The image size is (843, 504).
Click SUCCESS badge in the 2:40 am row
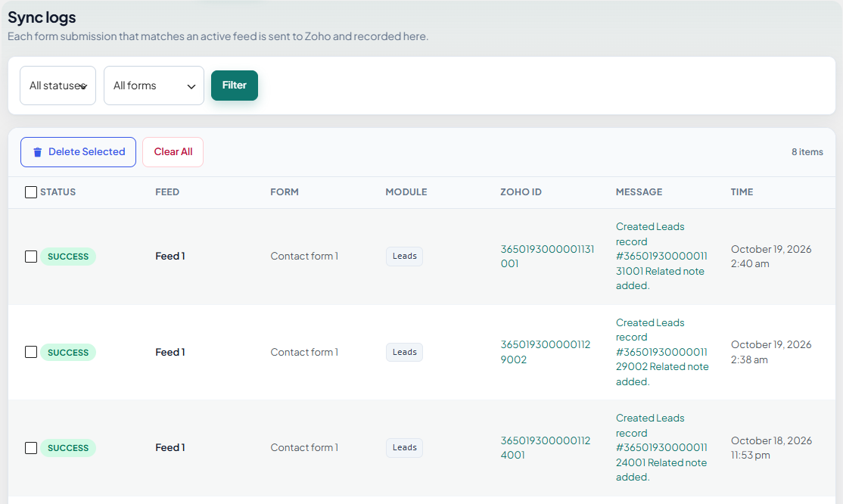pos(68,257)
